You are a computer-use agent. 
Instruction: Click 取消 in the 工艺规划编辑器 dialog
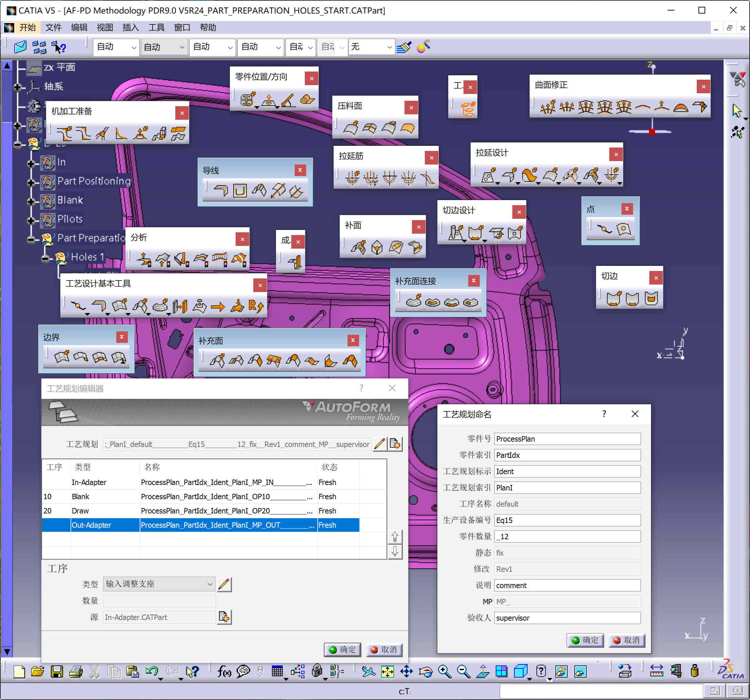point(384,650)
